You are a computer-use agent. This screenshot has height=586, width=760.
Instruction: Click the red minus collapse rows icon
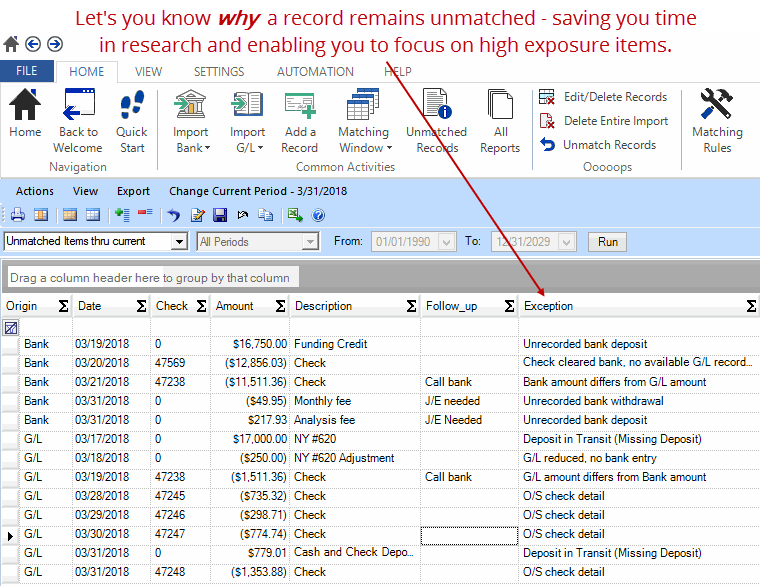click(145, 212)
